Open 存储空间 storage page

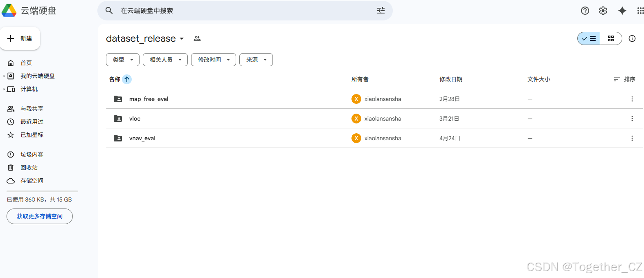pyautogui.click(x=32, y=181)
